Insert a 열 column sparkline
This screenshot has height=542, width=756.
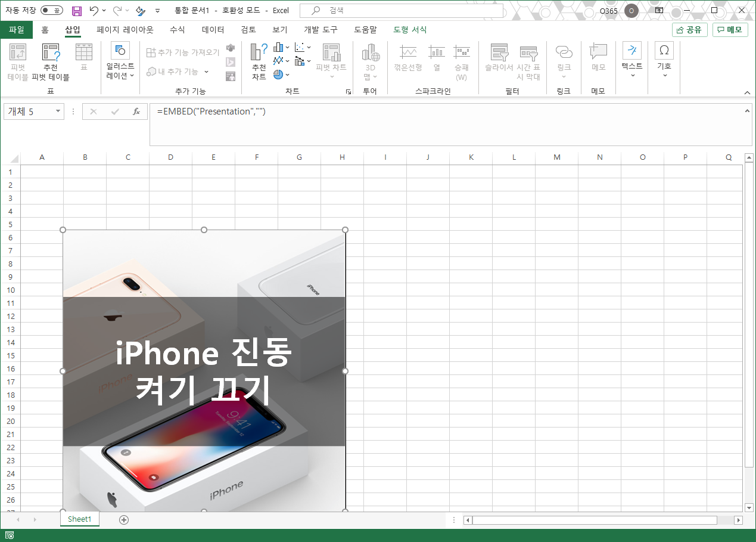437,58
